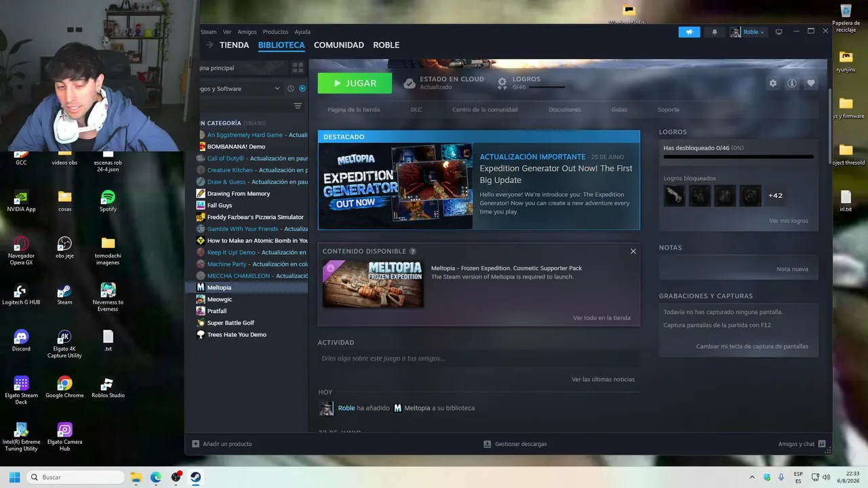This screenshot has width=868, height=488.
Task: Select Super Battle Golf in the library
Action: pos(231,323)
